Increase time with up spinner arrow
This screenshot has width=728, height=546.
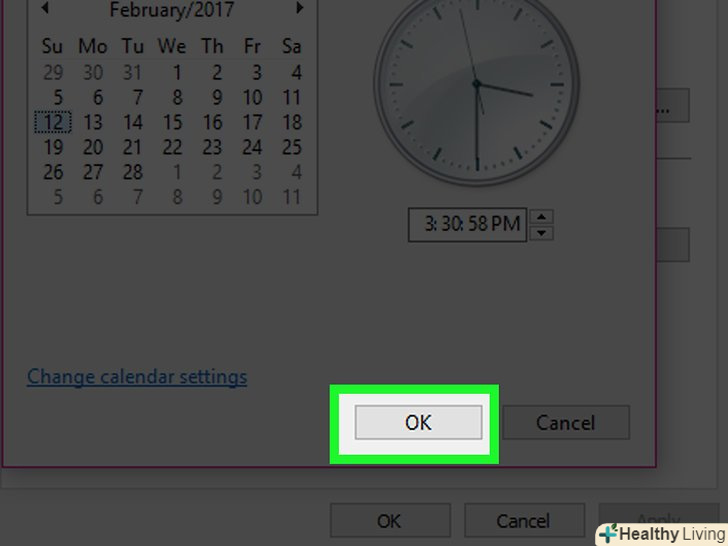pyautogui.click(x=541, y=217)
